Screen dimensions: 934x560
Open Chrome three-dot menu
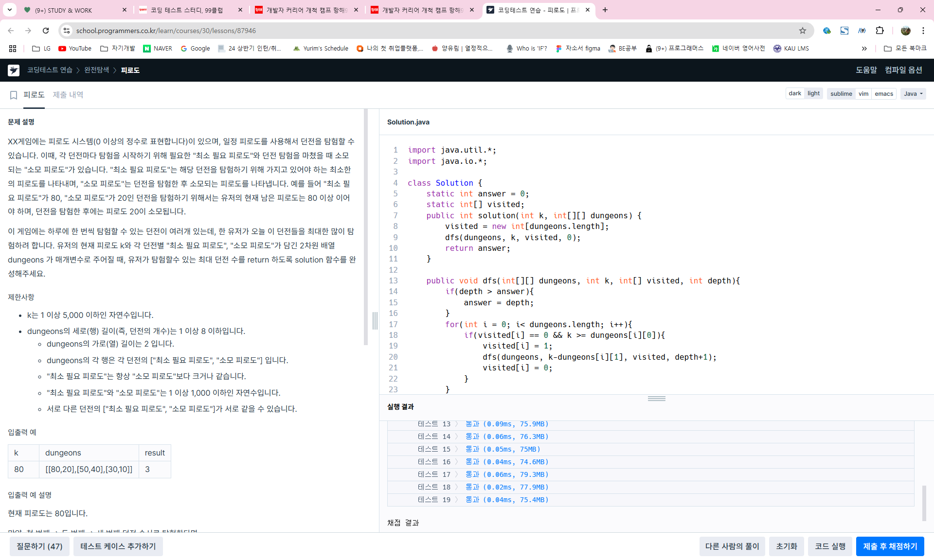(923, 31)
